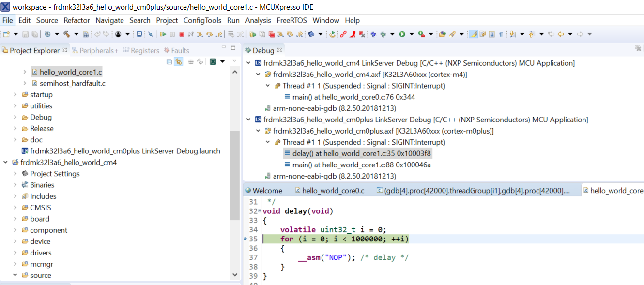Toggle the Skip All Breakpoints button
Screen dimensions: 644x285
(x=150, y=34)
